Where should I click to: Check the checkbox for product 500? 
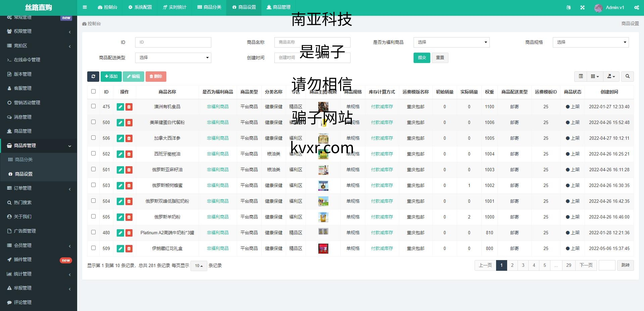point(93,122)
